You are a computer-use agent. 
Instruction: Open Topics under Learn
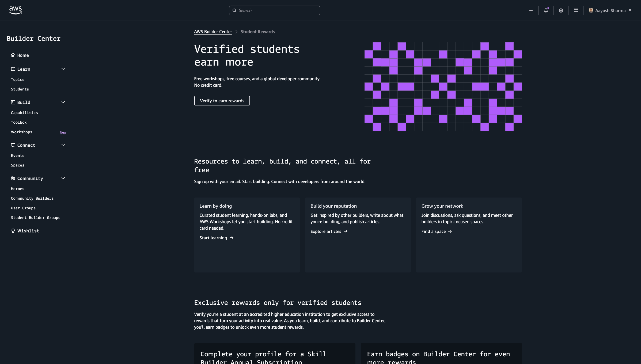pyautogui.click(x=18, y=79)
